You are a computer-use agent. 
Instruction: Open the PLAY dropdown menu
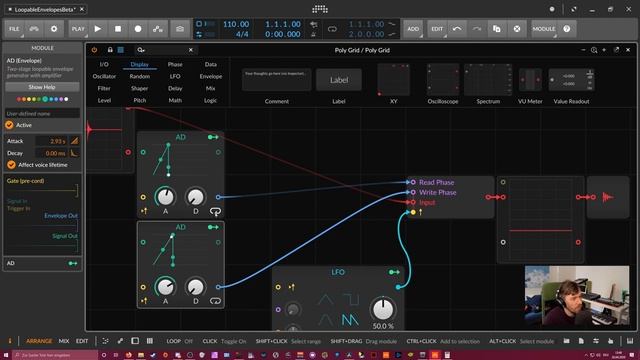tap(78, 29)
